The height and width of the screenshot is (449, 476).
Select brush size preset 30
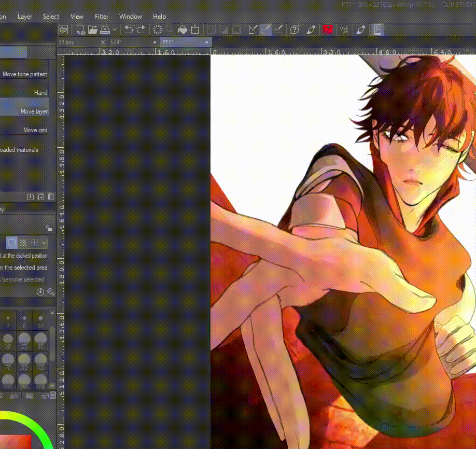40,341
